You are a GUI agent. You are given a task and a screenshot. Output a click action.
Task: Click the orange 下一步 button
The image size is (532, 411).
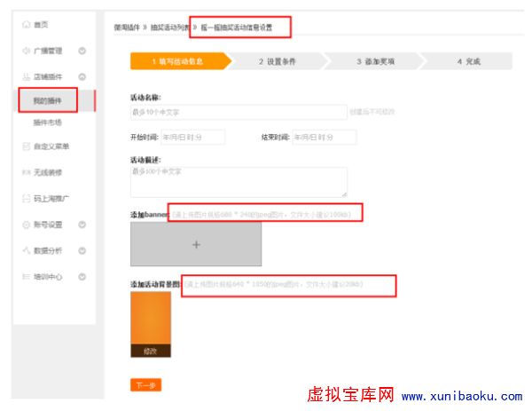tap(145, 385)
